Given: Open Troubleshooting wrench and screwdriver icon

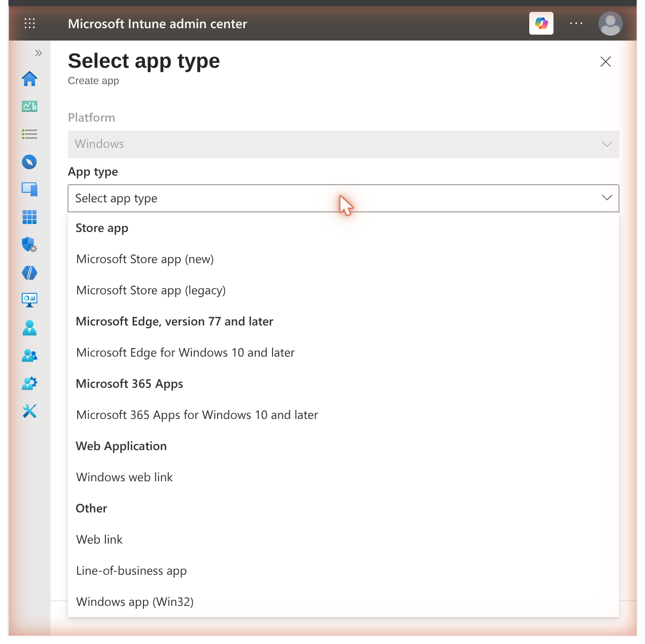Looking at the screenshot, I should coord(30,411).
